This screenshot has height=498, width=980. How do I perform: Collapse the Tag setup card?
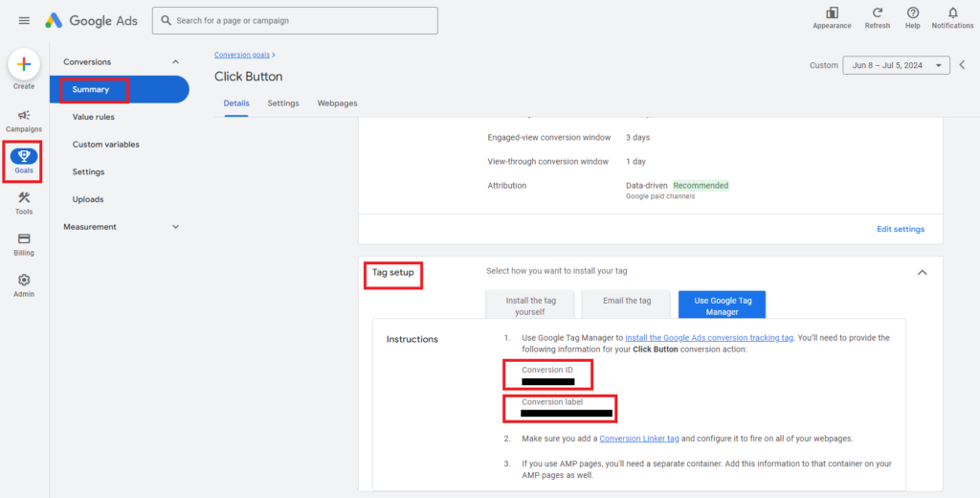click(x=922, y=272)
